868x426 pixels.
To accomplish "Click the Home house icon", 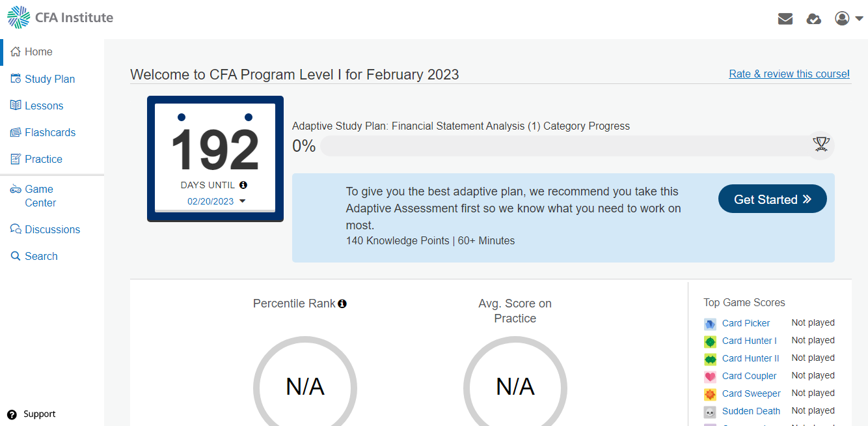I will tap(16, 51).
